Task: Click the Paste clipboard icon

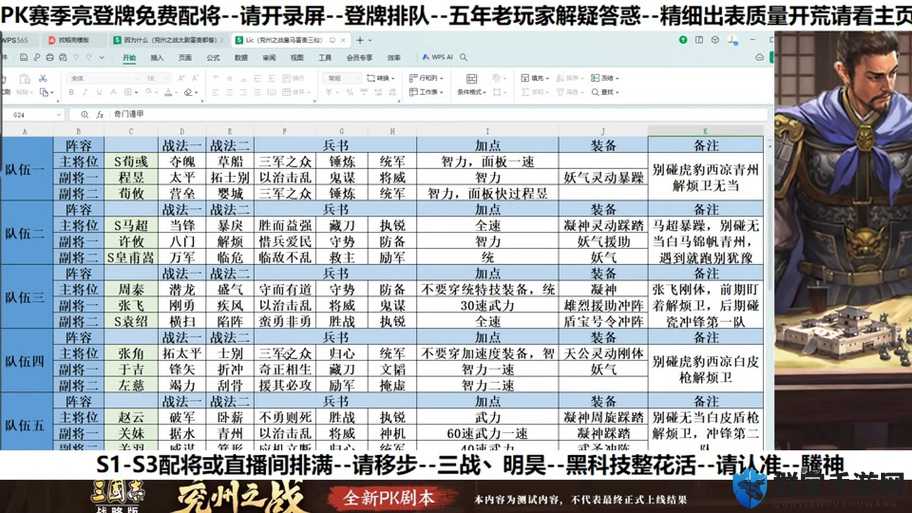Action: click(x=24, y=79)
